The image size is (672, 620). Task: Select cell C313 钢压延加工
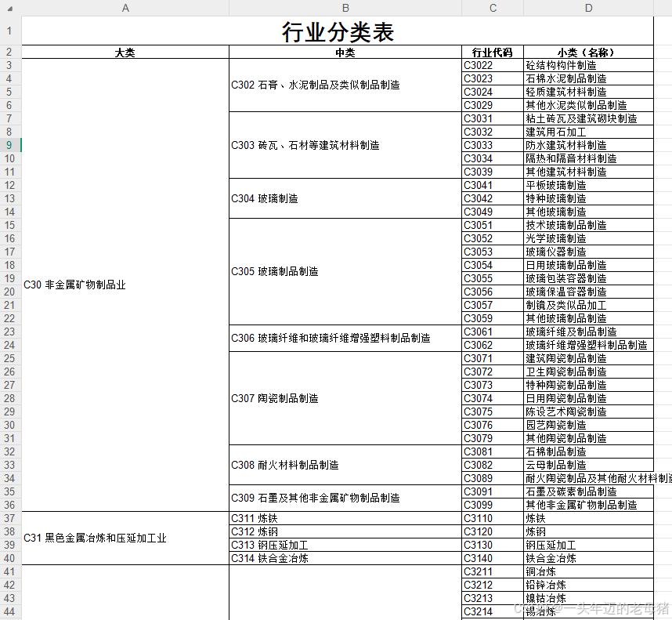click(345, 545)
